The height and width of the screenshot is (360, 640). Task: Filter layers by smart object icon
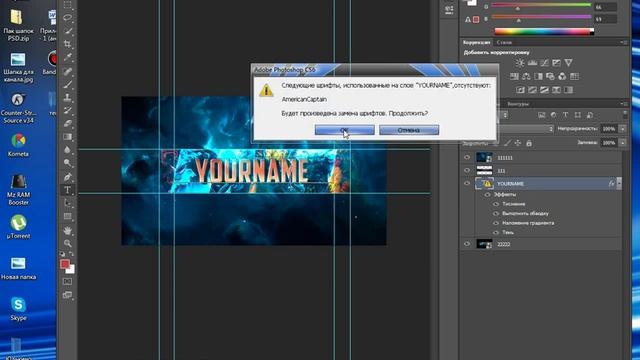(x=590, y=115)
